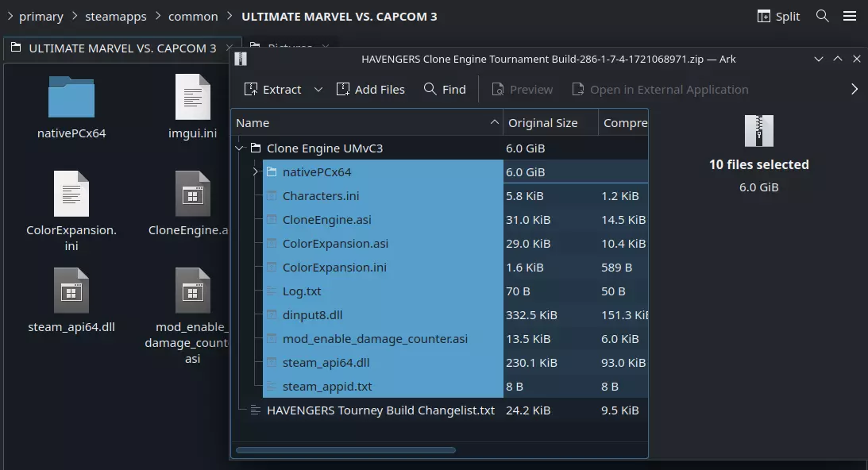Navigate to common in breadcrumb
The height and width of the screenshot is (470, 868).
click(193, 17)
